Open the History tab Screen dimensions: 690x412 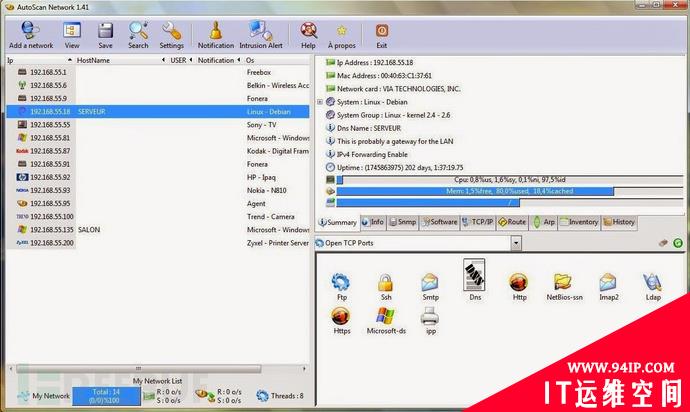[619, 222]
